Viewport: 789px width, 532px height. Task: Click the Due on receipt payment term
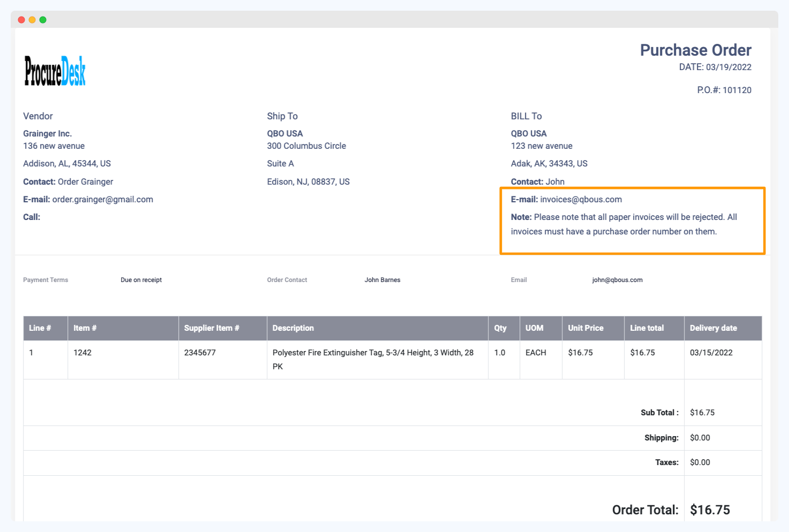tap(141, 279)
